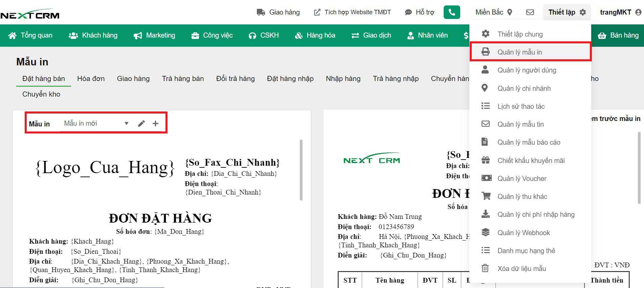Image resolution: width=644 pixels, height=288 pixels.
Task: Open Xóa dữ liệu mẫu option
Action: click(521, 269)
